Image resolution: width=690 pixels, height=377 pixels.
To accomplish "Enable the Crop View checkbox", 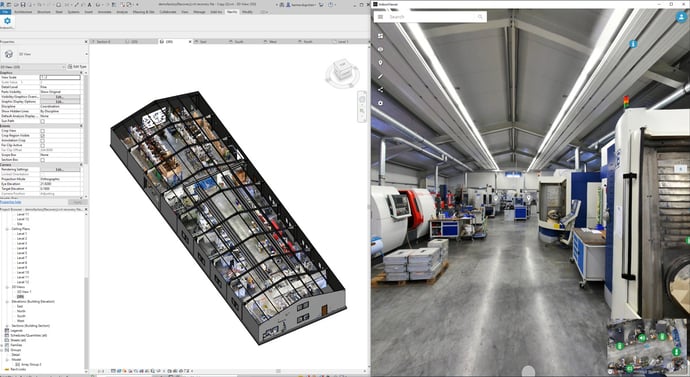I will 43,131.
